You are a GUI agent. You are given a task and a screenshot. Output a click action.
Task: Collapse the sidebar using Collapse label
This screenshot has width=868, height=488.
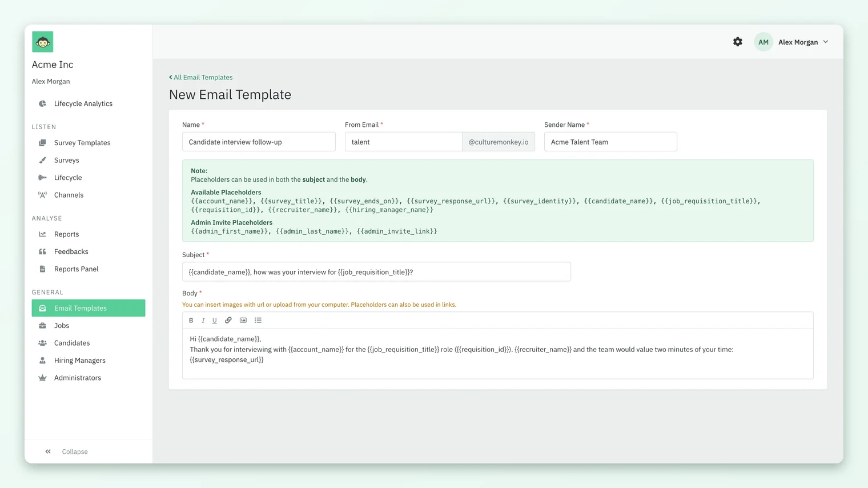[x=75, y=451]
